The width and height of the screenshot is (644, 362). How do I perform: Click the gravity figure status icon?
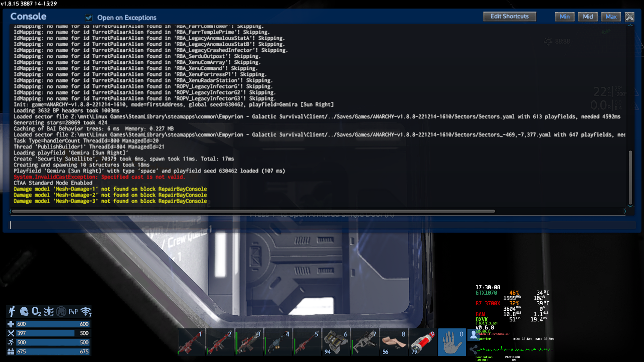point(49,311)
